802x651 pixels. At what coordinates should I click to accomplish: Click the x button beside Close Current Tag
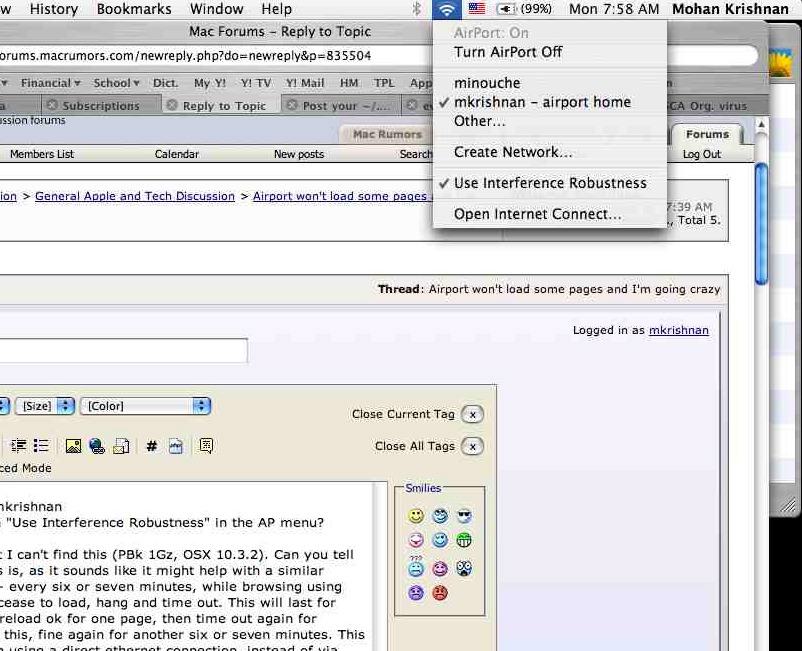[x=473, y=414]
